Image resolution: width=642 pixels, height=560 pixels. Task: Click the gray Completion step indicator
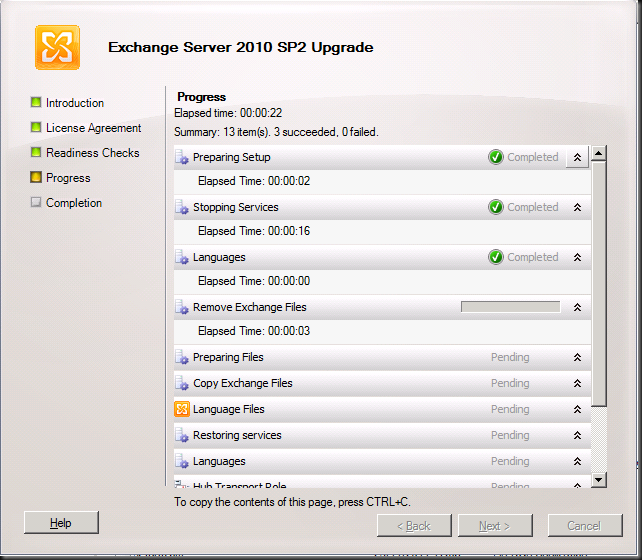[36, 202]
